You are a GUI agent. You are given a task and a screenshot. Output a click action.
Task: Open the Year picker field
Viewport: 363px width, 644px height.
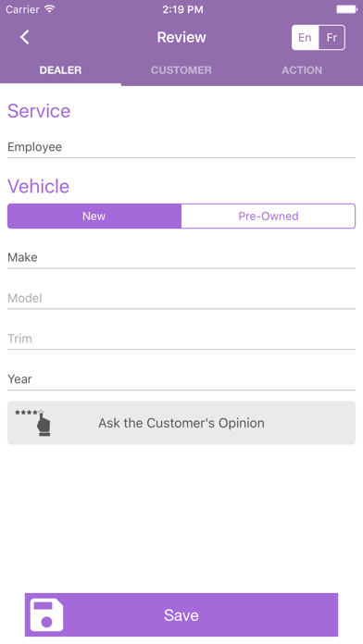tap(181, 379)
